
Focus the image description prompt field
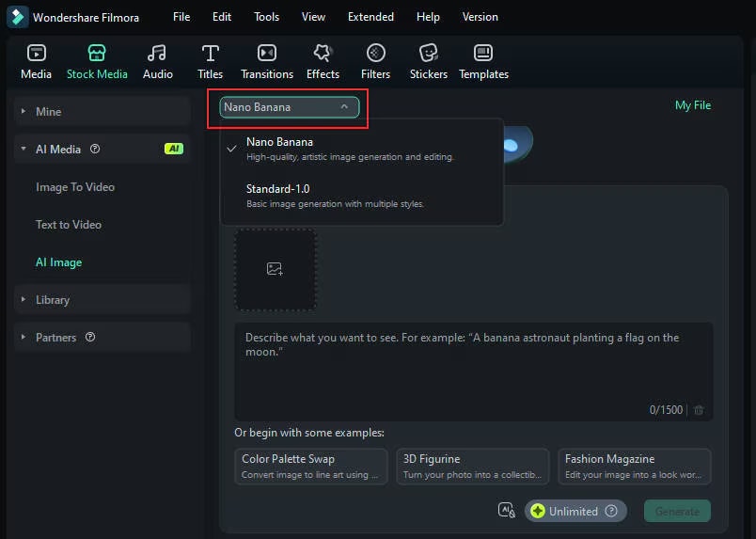pos(474,372)
